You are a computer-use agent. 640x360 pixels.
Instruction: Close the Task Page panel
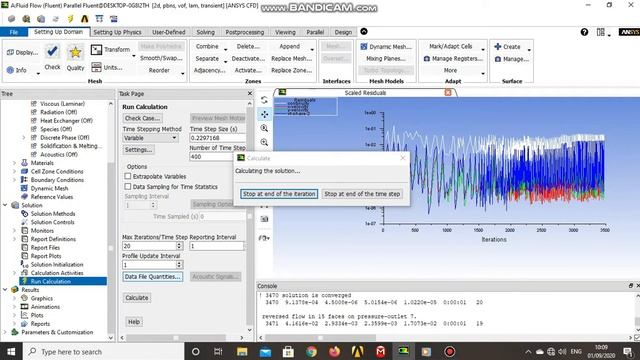[x=250, y=93]
